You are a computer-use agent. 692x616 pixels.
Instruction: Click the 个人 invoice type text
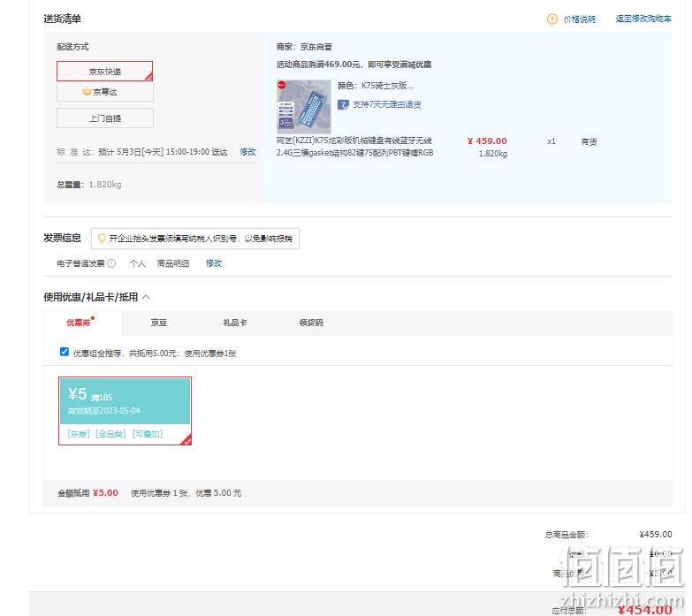pos(137,263)
